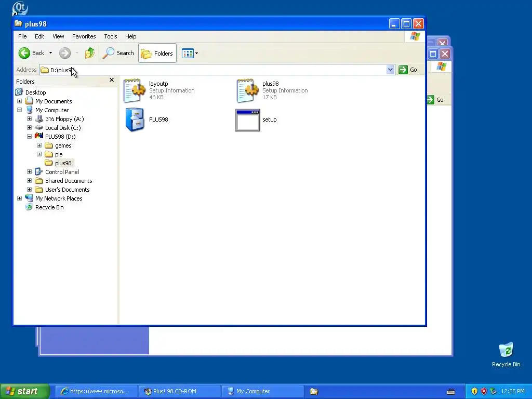Open the Start menu
This screenshot has width=532, height=399.
tap(24, 391)
